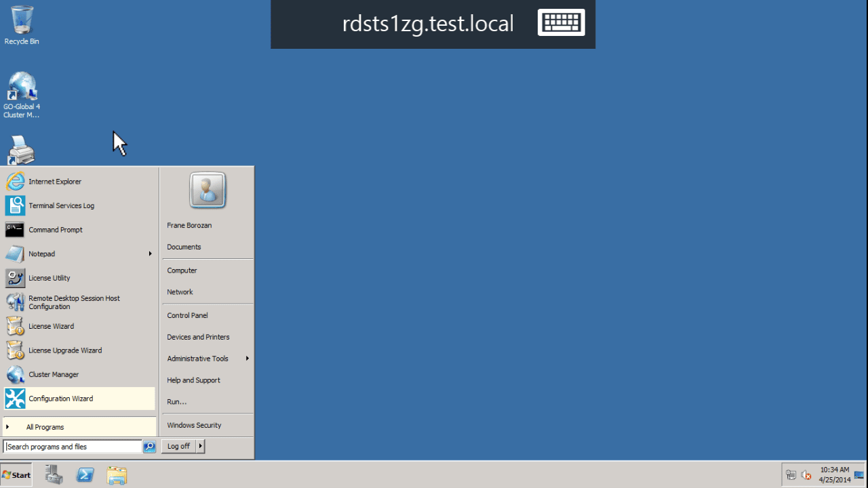This screenshot has width=868, height=488.
Task: Click the Show desktop tray icon
Action: coord(859,475)
